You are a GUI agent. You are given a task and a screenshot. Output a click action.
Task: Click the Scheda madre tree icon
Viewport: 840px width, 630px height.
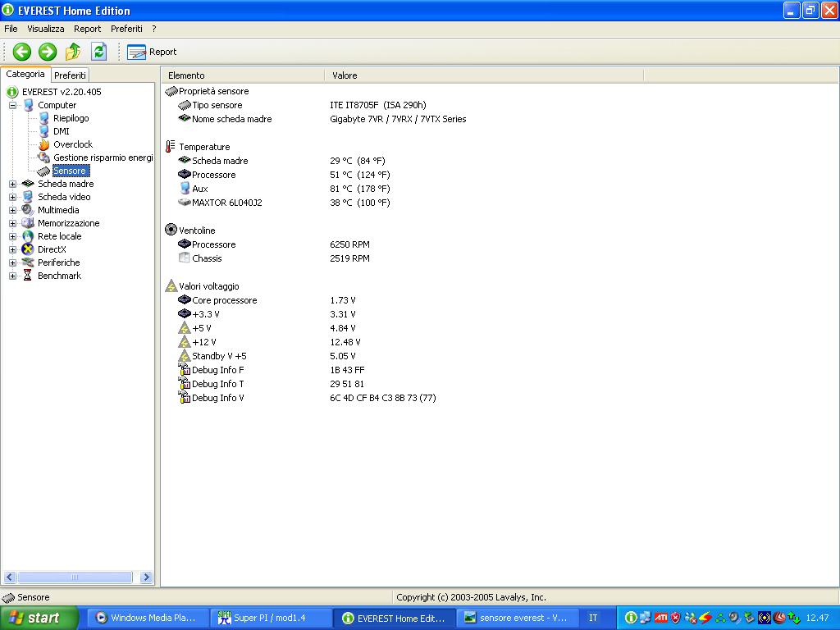[28, 184]
